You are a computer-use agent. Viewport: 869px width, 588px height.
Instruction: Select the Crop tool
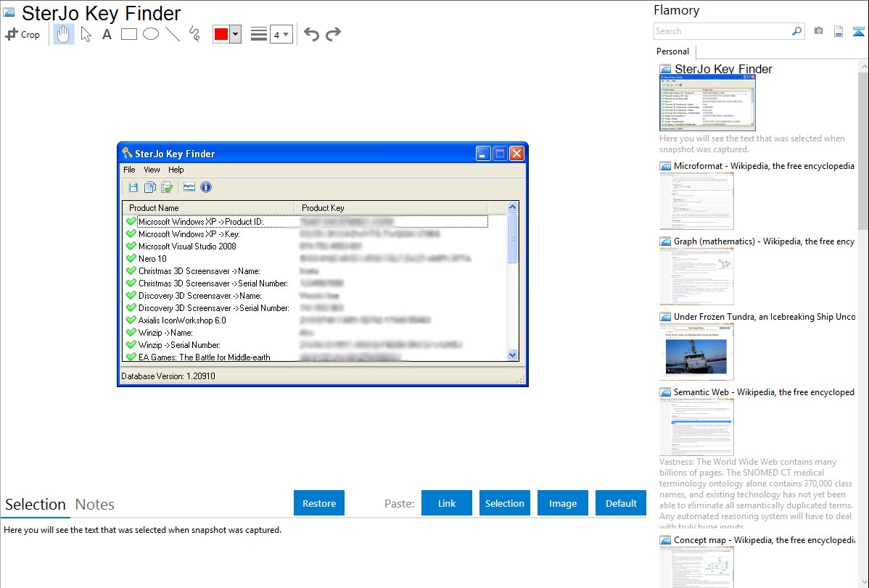click(22, 34)
